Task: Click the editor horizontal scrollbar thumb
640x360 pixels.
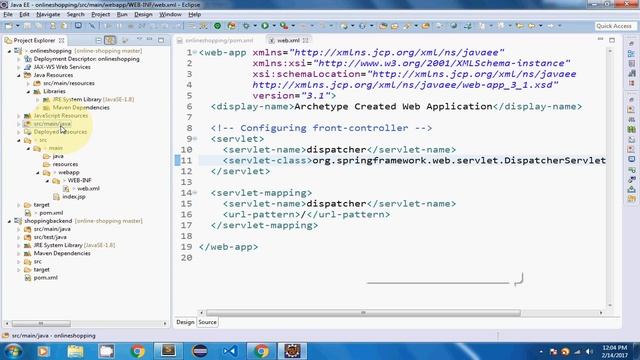Action: pos(363,313)
